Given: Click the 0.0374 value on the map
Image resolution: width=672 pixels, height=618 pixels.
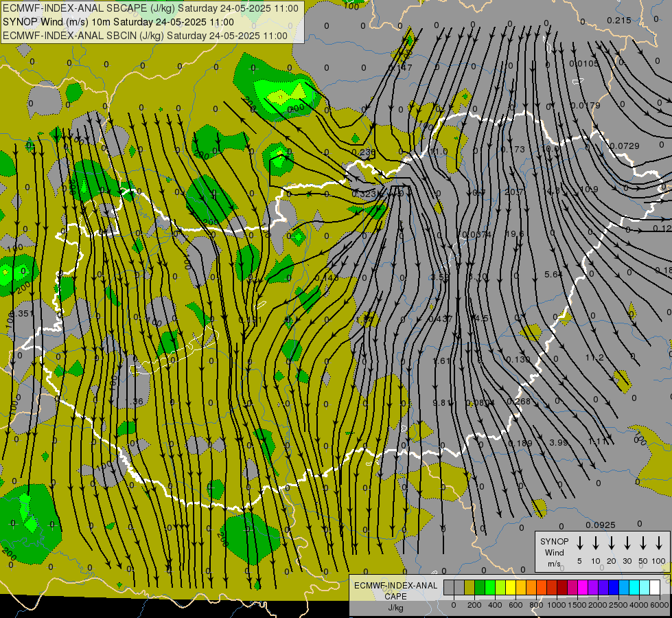Looking at the screenshot, I should [477, 234].
